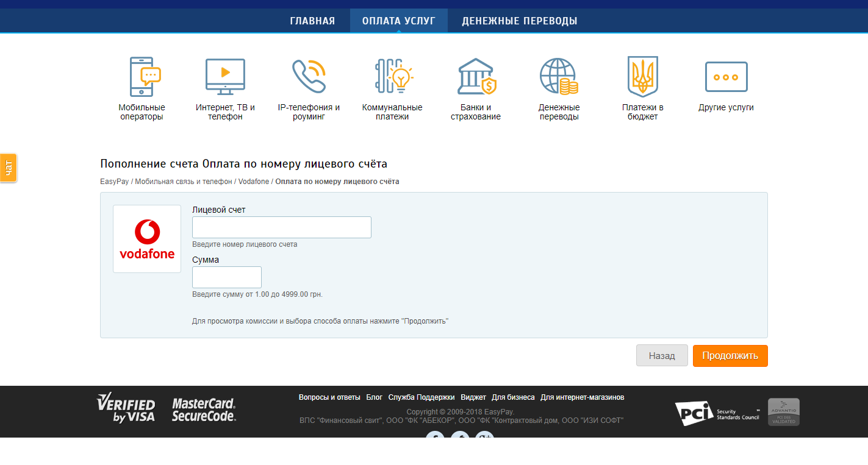
Task: Open the Для интернет-магазинов footer link
Action: pos(583,397)
